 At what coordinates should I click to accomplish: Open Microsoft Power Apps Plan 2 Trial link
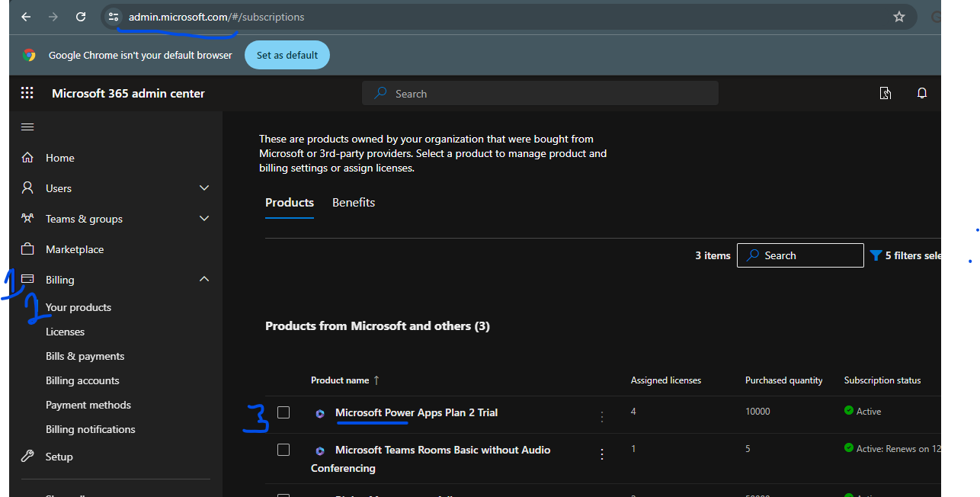(x=416, y=412)
